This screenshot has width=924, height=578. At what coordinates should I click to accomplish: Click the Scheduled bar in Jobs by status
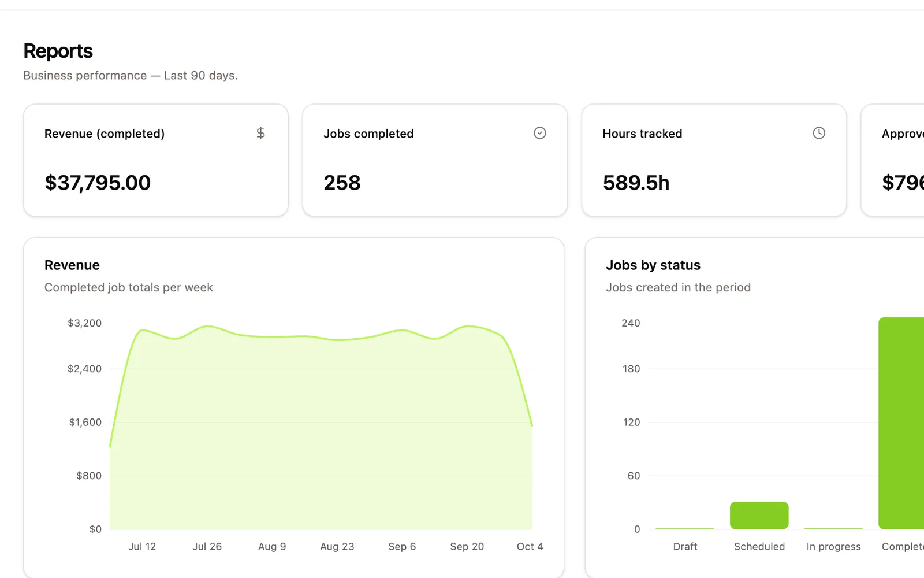point(759,516)
